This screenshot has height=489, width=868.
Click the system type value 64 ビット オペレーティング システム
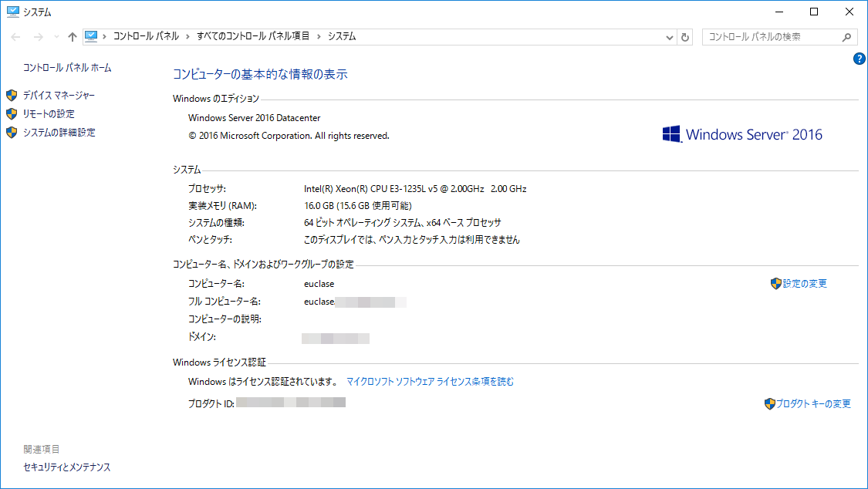pos(403,223)
